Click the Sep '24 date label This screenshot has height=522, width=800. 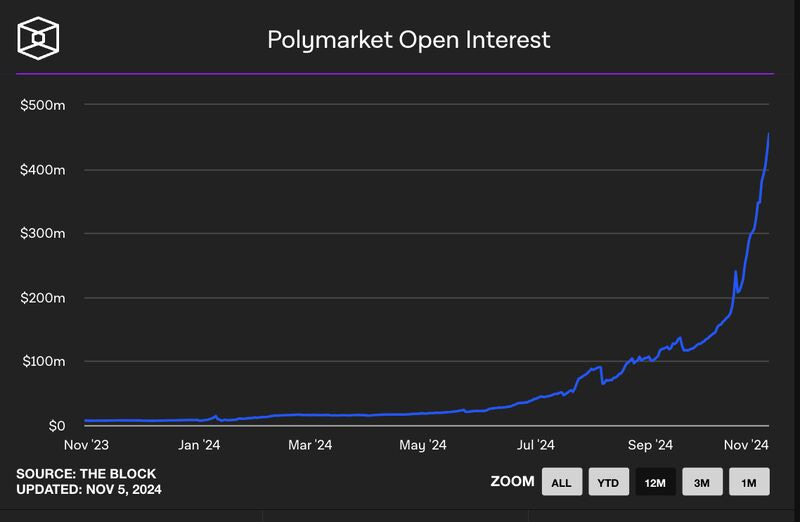[650, 445]
